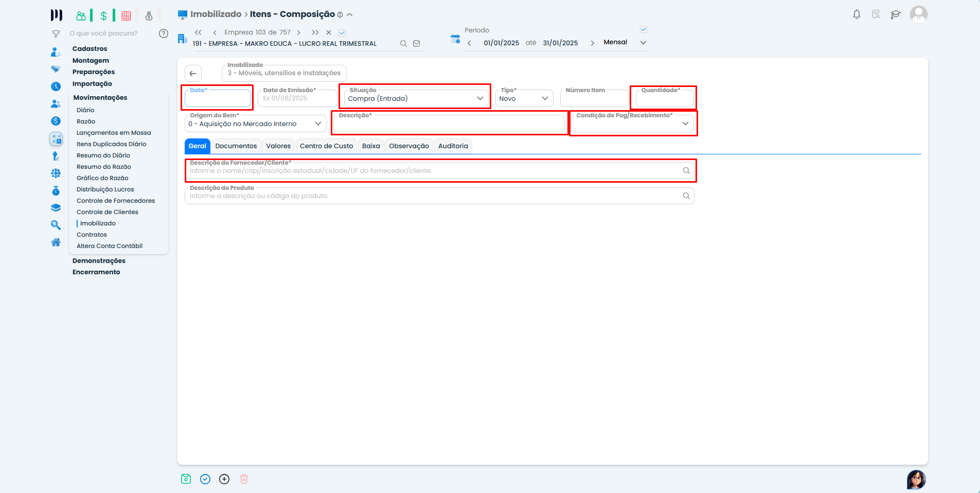980x493 pixels.
Task: Click the search magnifier in Descrição do Produto
Action: point(686,196)
